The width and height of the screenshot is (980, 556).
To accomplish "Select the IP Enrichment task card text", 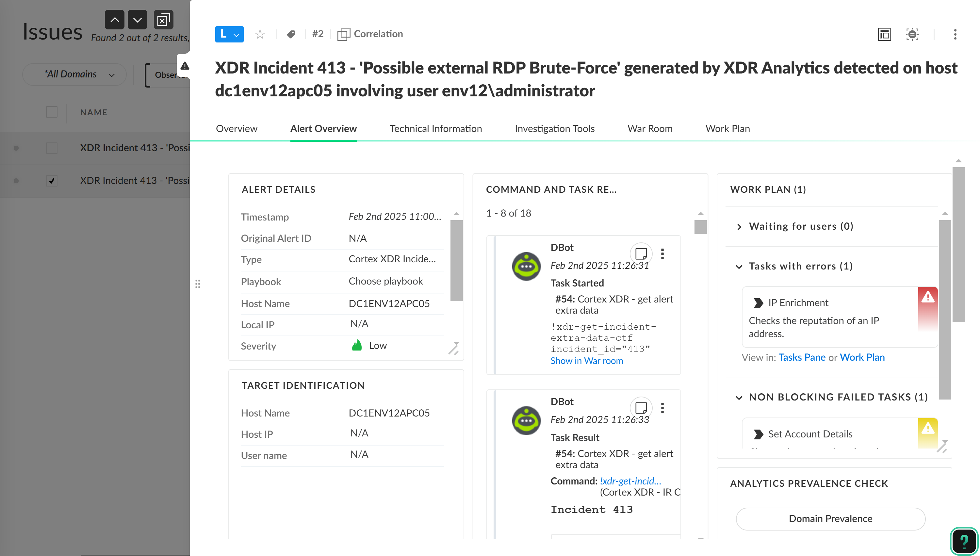I will coord(814,327).
